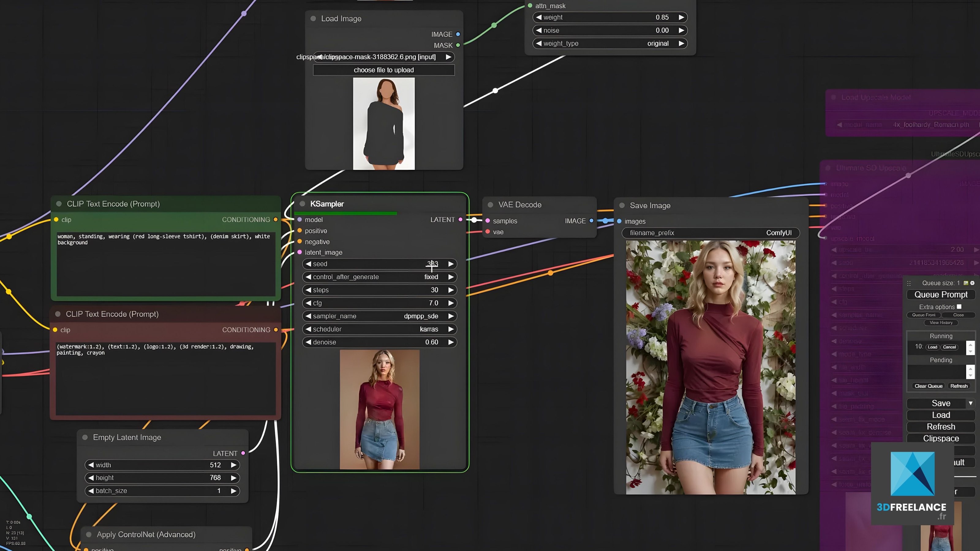Expand the Save button dropdown arrow

(x=971, y=403)
